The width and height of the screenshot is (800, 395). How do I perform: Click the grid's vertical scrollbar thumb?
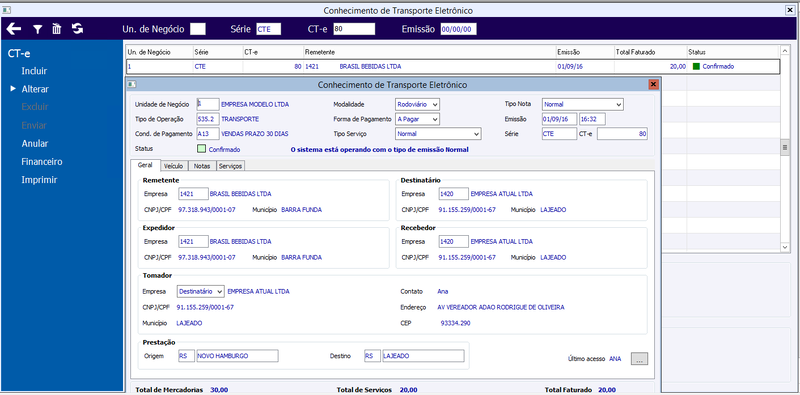[785, 148]
